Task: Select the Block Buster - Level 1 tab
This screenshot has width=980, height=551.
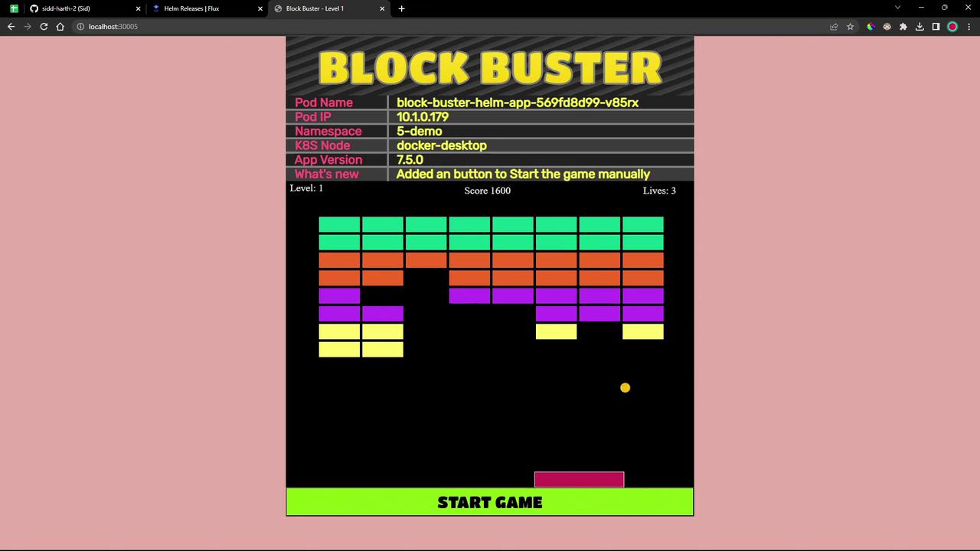Action: [x=329, y=8]
